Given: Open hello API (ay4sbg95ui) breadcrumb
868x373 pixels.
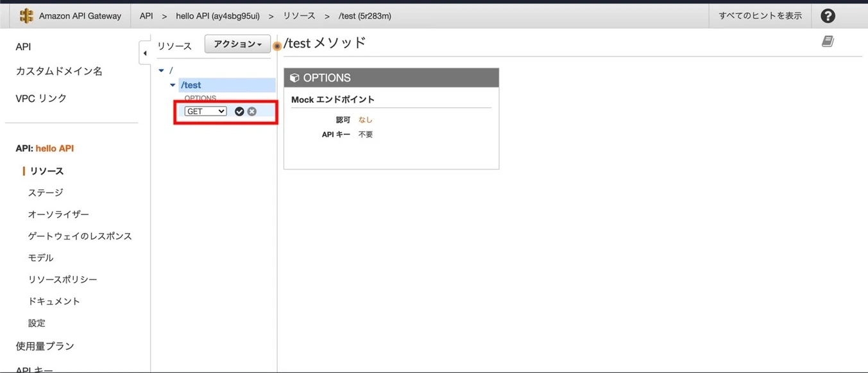Looking at the screenshot, I should 218,16.
